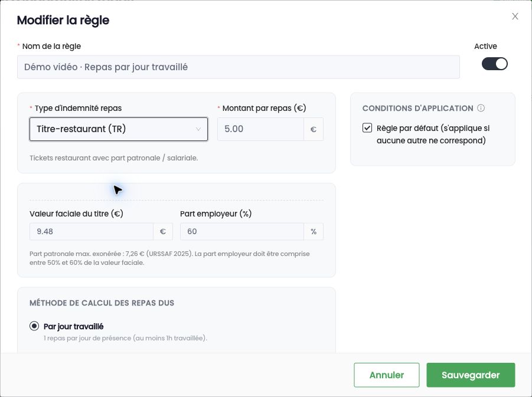Screen dimensions: 532x397
Task: Edit the Valeur faciale du titre field
Action: pos(92,232)
